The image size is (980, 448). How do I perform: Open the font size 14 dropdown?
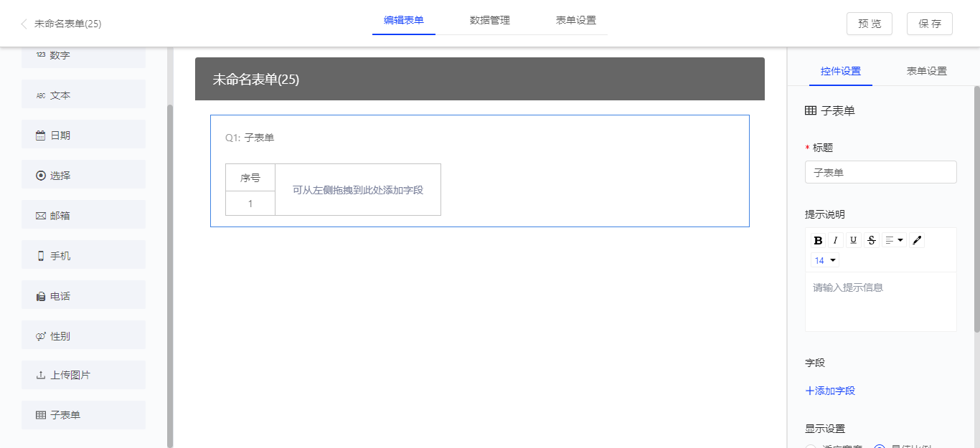[825, 260]
